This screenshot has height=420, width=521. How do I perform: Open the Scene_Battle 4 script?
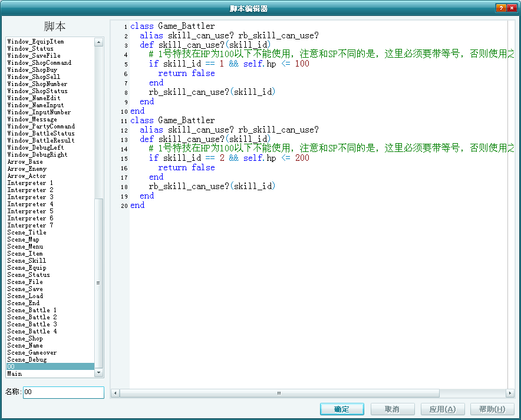[50, 331]
